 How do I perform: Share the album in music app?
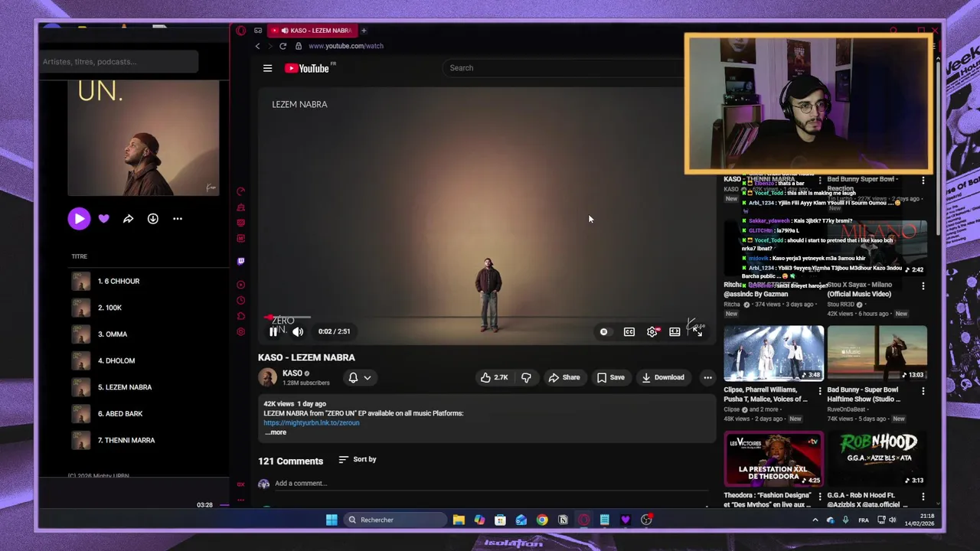point(128,219)
